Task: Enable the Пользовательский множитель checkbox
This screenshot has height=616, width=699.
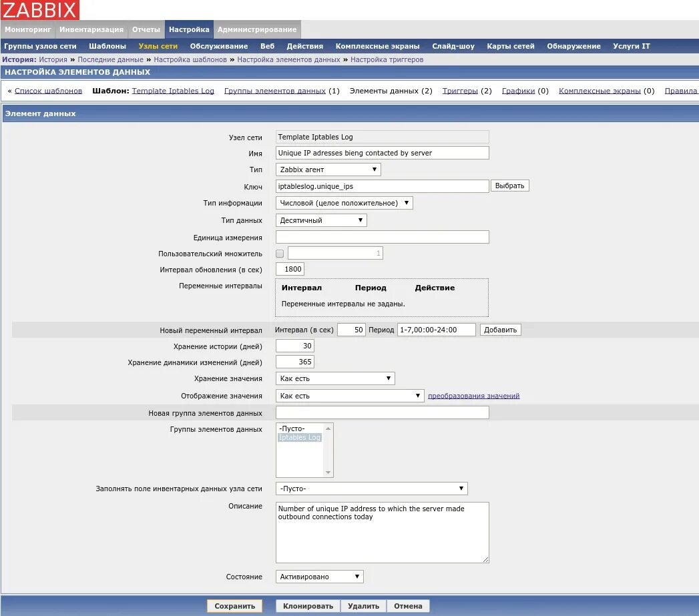Action: point(280,254)
